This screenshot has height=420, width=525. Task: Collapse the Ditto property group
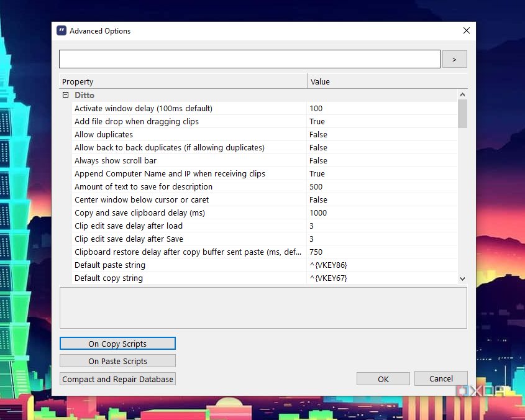pyautogui.click(x=66, y=95)
